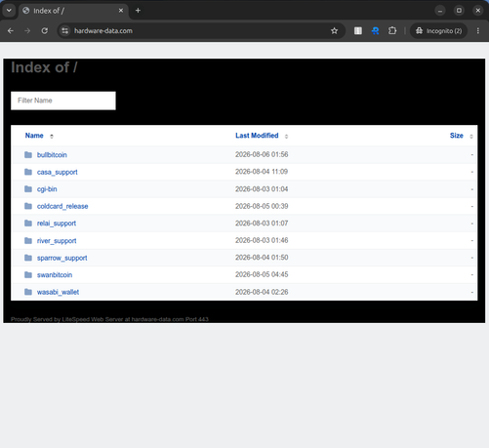Open the swanbitcoin directory link

pyautogui.click(x=55, y=275)
